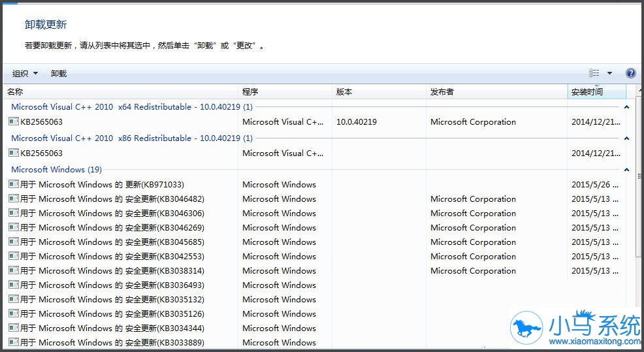Click icon of KB2565063 under x86 group
Screen dimensions: 644x352
click(14, 153)
